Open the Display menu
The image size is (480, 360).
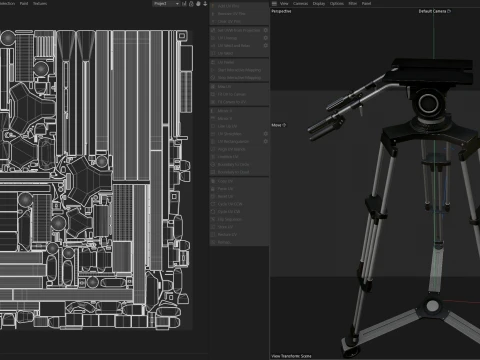319,3
